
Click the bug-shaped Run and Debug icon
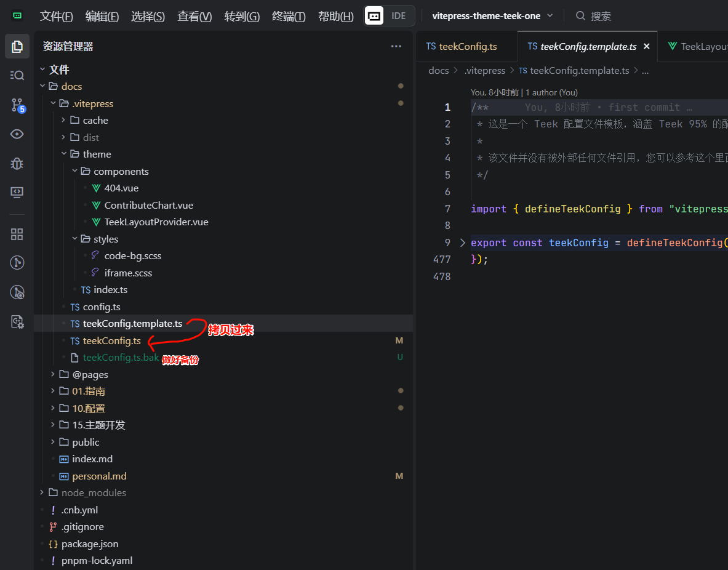17,163
